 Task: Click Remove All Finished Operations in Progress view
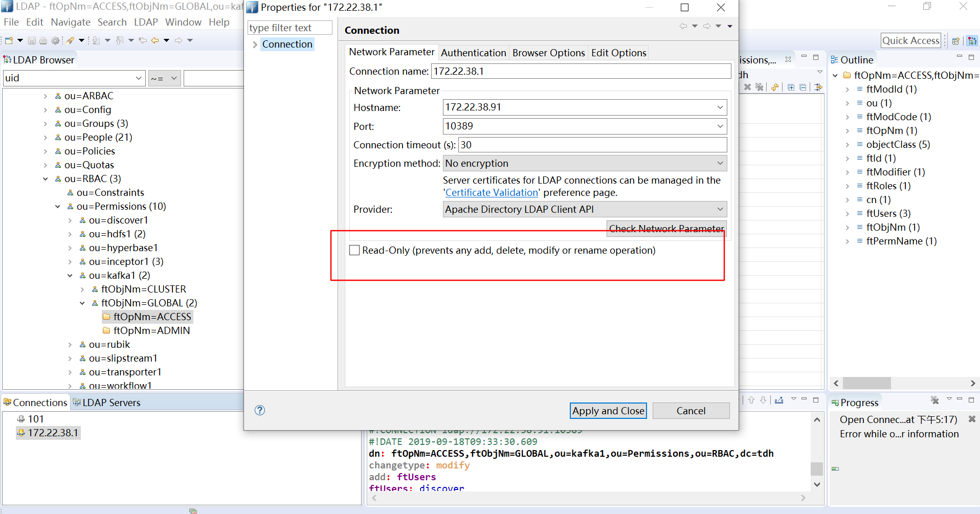934,400
